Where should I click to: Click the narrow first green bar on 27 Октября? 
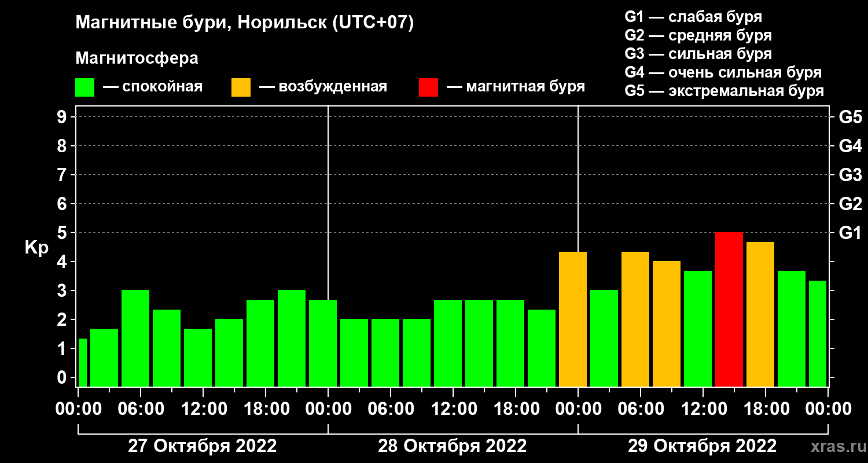point(82,363)
